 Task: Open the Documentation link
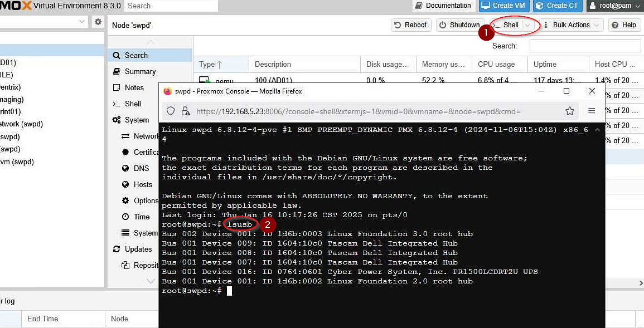click(443, 6)
